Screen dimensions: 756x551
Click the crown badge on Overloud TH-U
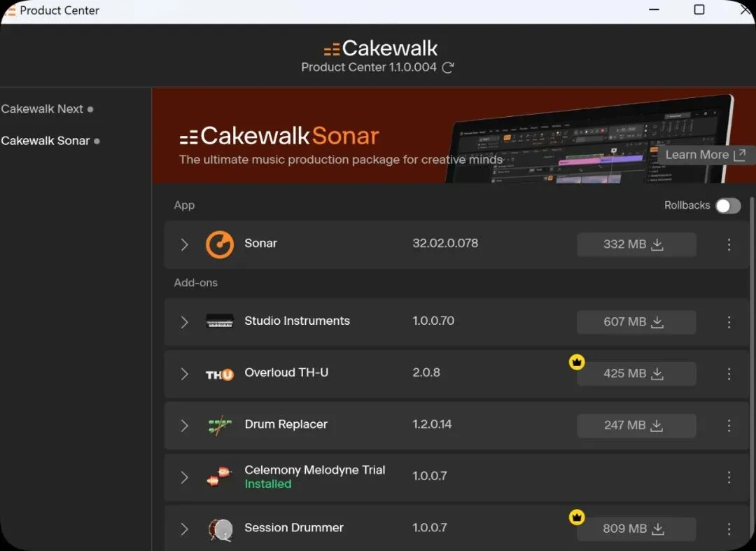[577, 361]
